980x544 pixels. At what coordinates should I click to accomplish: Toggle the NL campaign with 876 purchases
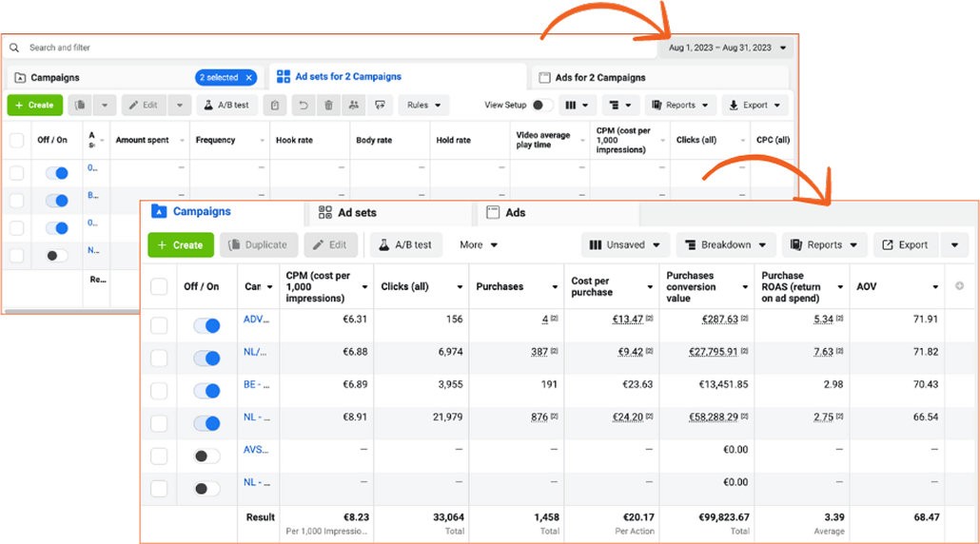206,423
